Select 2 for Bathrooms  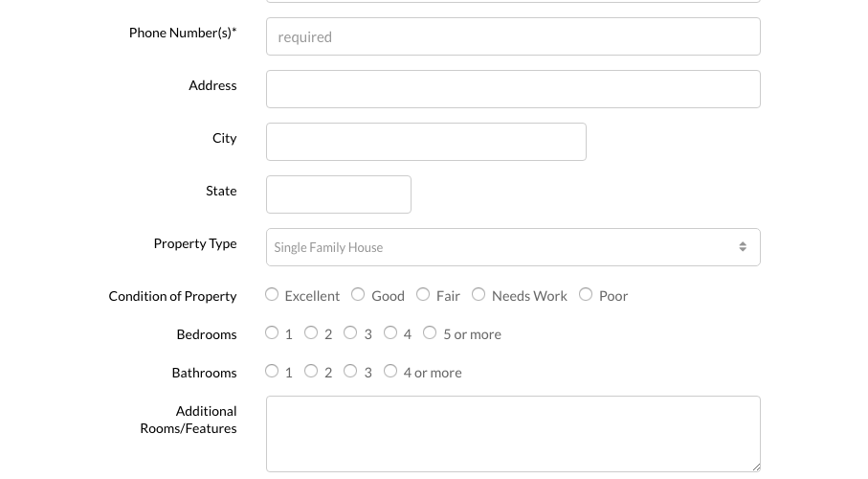pos(311,372)
